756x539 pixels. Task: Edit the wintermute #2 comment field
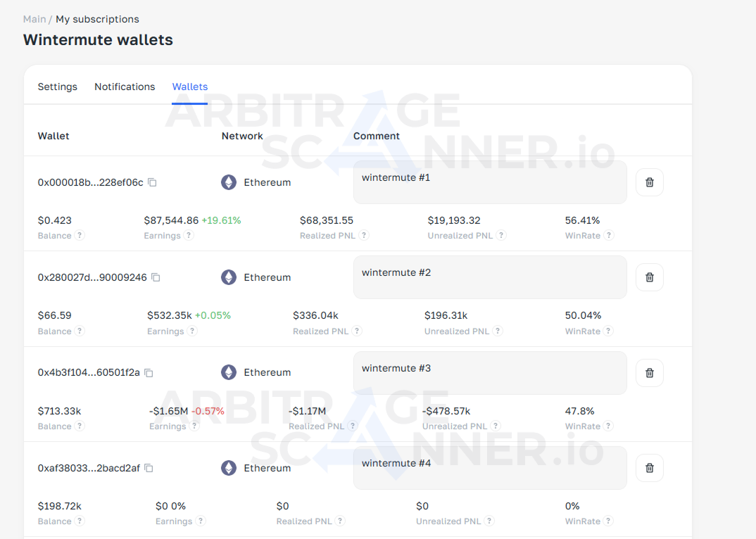click(490, 277)
